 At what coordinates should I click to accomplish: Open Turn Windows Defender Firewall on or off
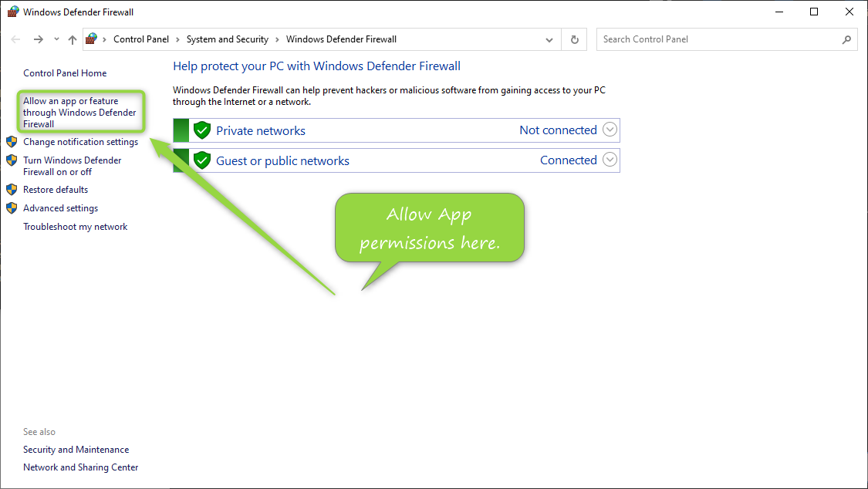coord(72,166)
